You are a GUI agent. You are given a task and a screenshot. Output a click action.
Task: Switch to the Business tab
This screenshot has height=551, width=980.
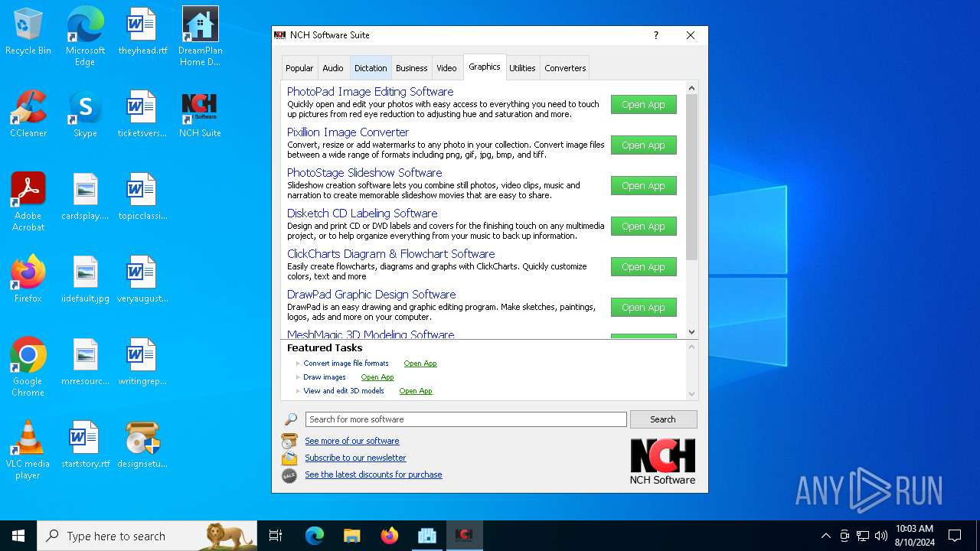pyautogui.click(x=412, y=68)
